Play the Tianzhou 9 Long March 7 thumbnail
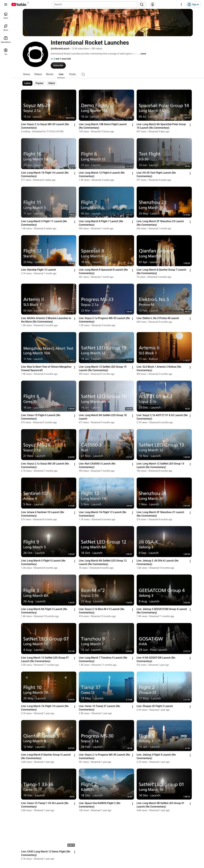 (107, 639)
